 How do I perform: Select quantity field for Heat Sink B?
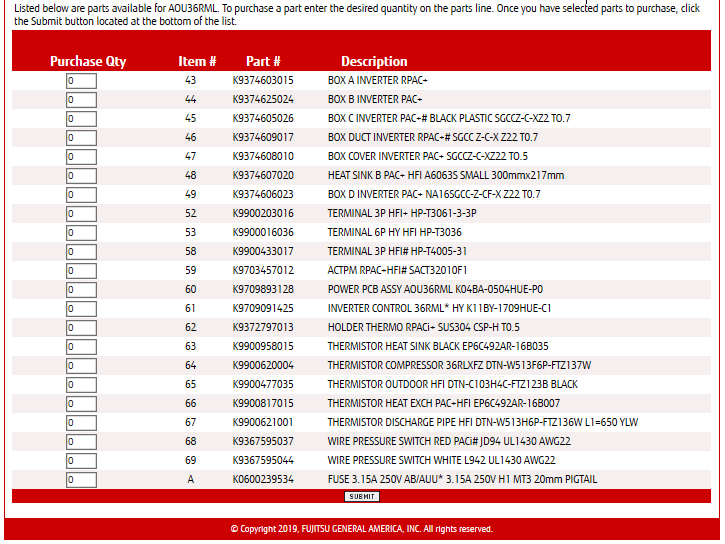point(81,175)
